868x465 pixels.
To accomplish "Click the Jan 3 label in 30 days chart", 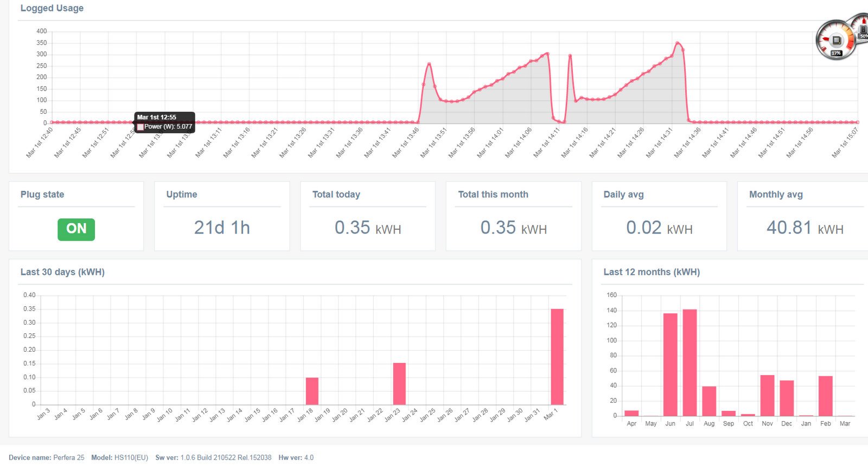I will point(43,414).
